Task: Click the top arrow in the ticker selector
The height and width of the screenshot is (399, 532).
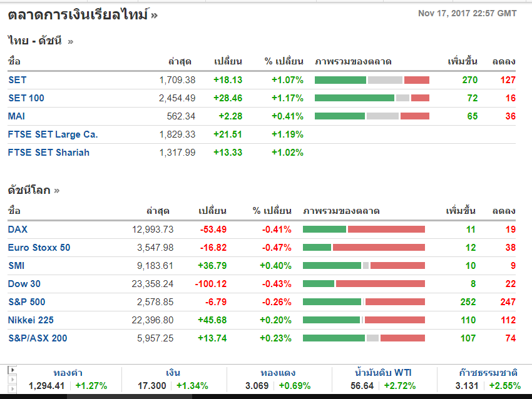Action: (12, 370)
